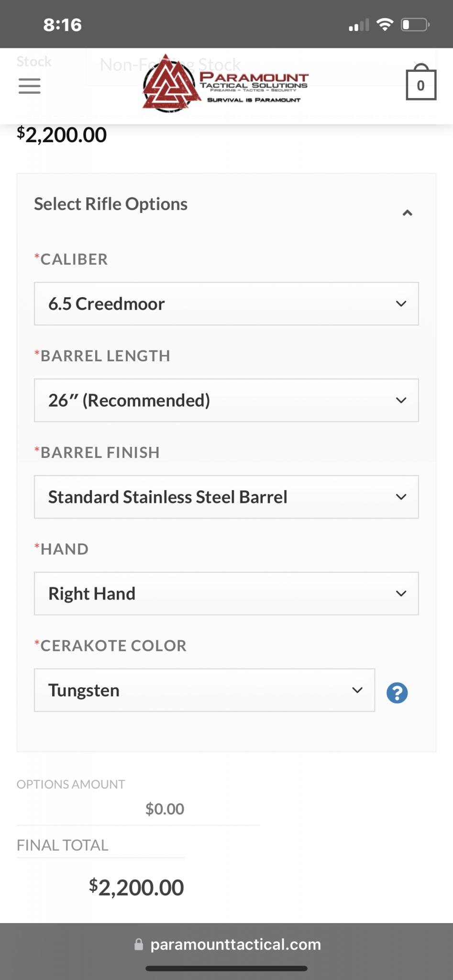453x980 pixels.
Task: Open the Barrel Finish dropdown
Action: [x=226, y=497]
